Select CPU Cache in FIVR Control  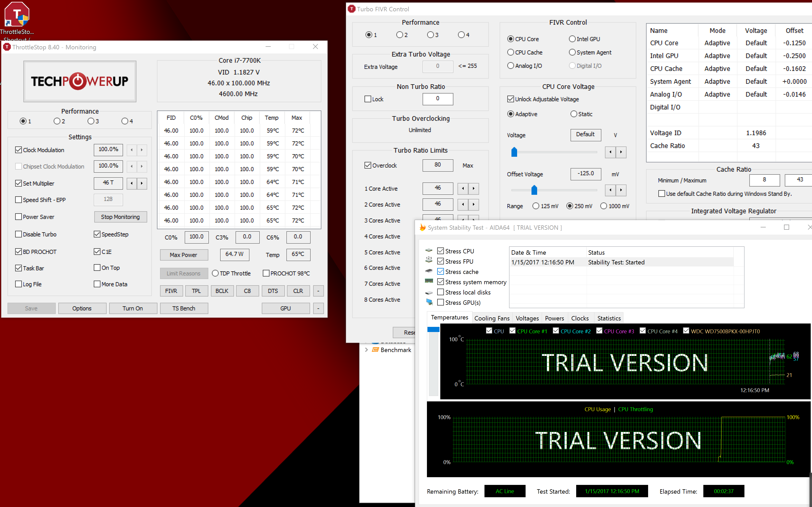[x=511, y=52]
